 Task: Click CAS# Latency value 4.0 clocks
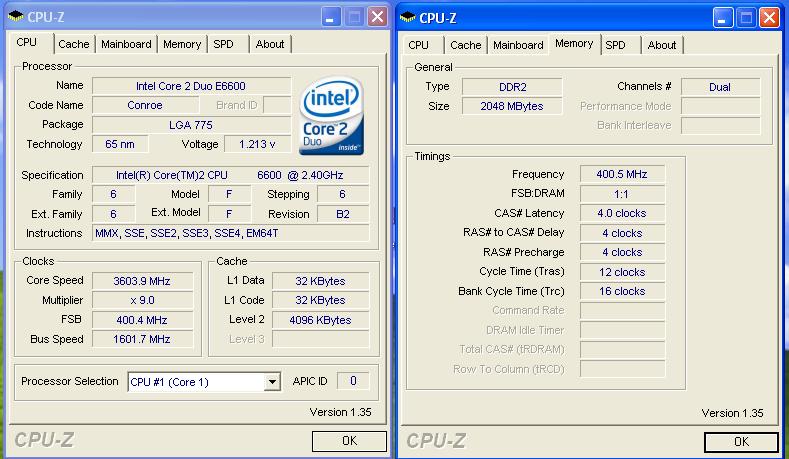tap(622, 213)
